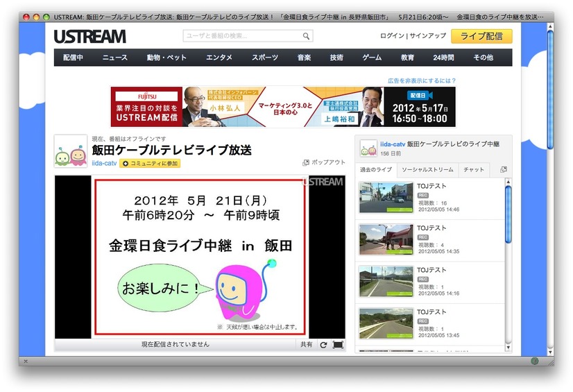The height and width of the screenshot is (392, 573).
Task: Click the popout icon above the player
Action: point(305,162)
